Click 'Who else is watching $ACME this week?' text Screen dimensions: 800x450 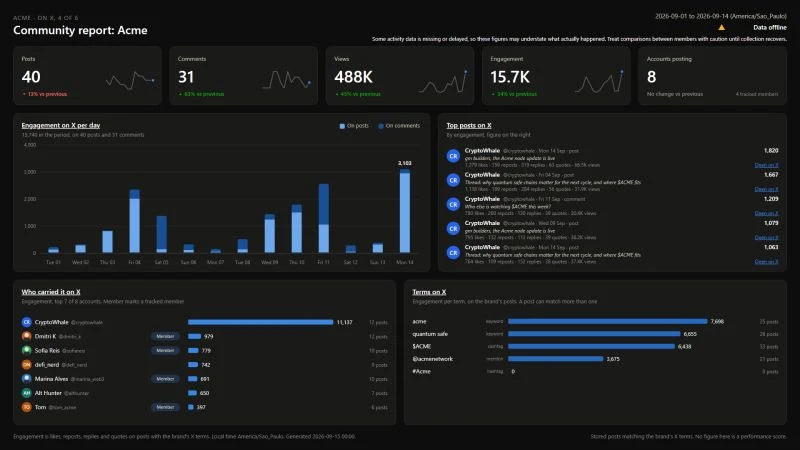(x=508, y=207)
